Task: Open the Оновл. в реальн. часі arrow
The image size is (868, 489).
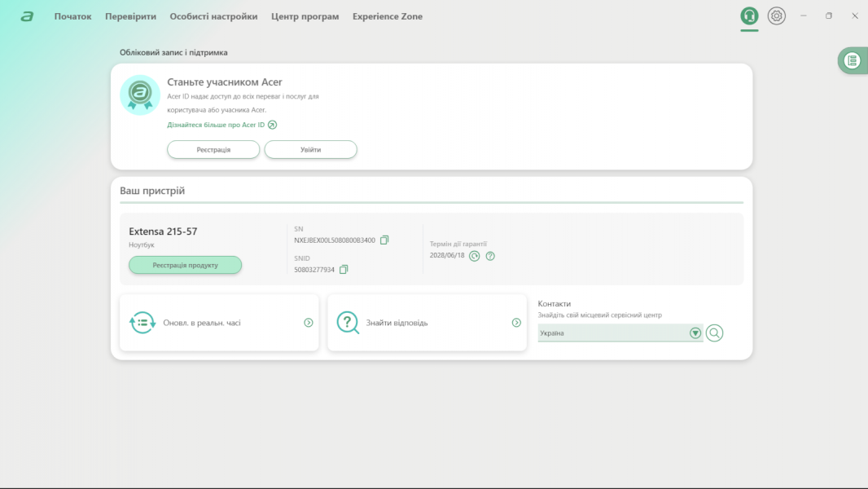Action: click(x=309, y=323)
